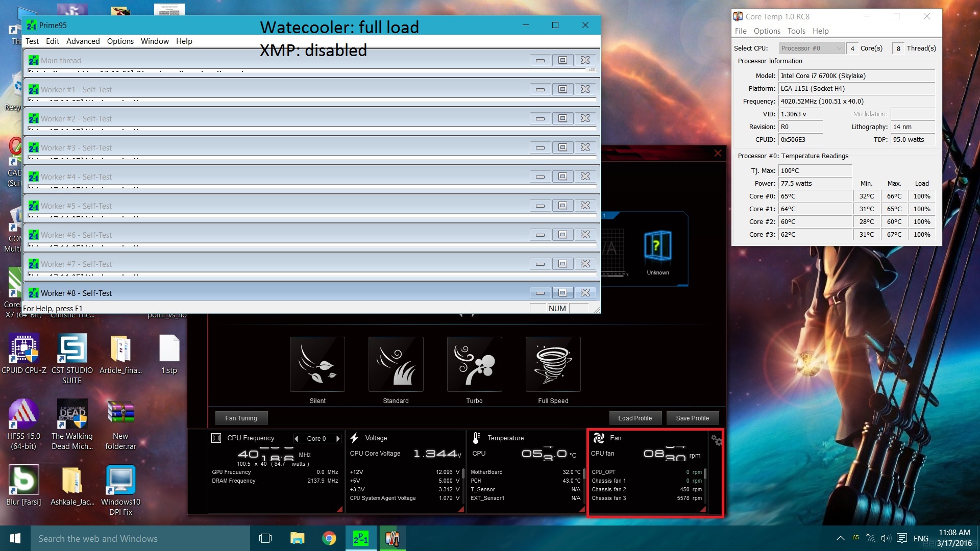The width and height of the screenshot is (980, 551).
Task: Select the Silent fan mode icon
Action: point(317,364)
